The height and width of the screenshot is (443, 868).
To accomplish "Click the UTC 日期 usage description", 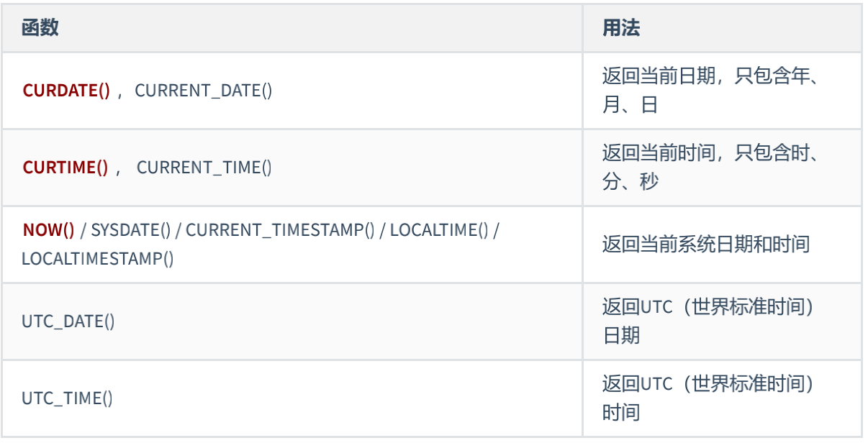I will 709,321.
